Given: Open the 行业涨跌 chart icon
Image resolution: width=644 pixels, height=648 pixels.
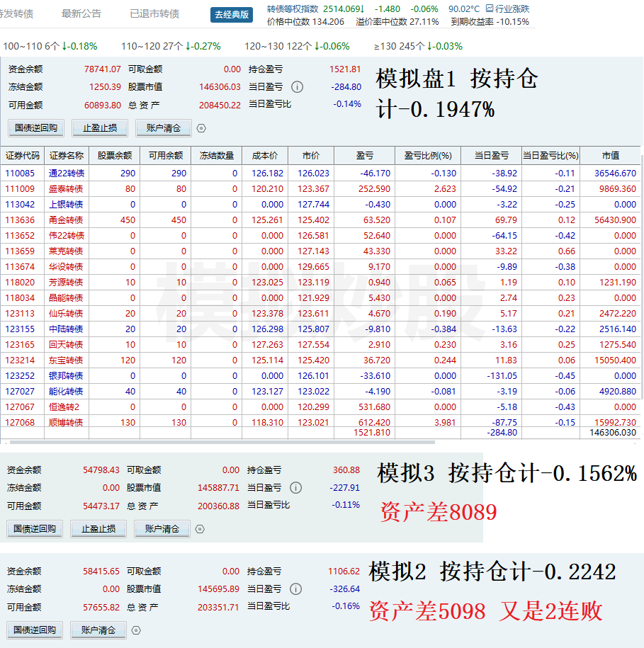Looking at the screenshot, I should (490, 9).
